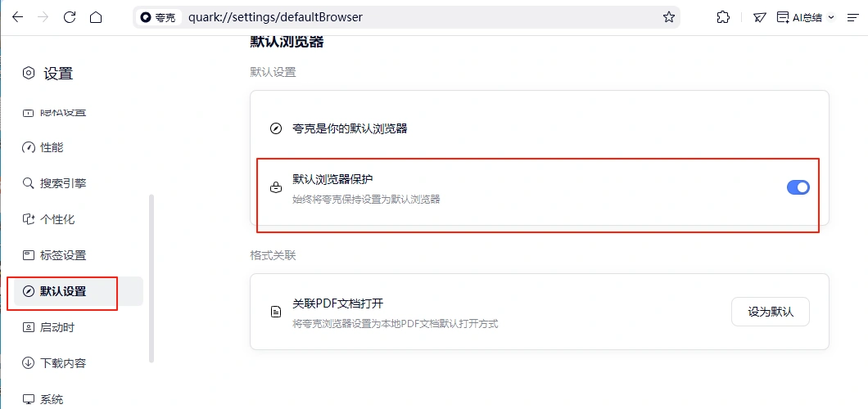Click the browser back arrow

tap(17, 17)
